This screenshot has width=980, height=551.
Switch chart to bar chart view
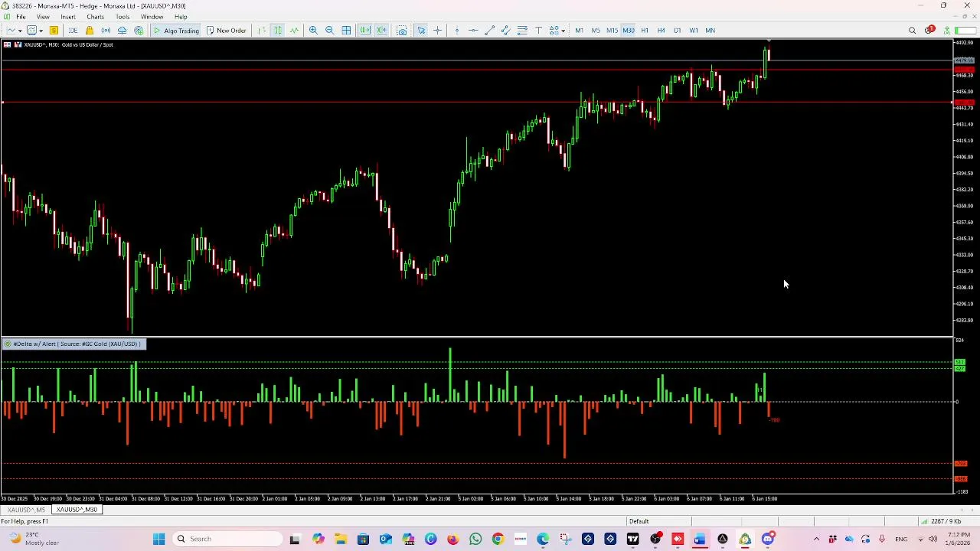click(x=262, y=31)
